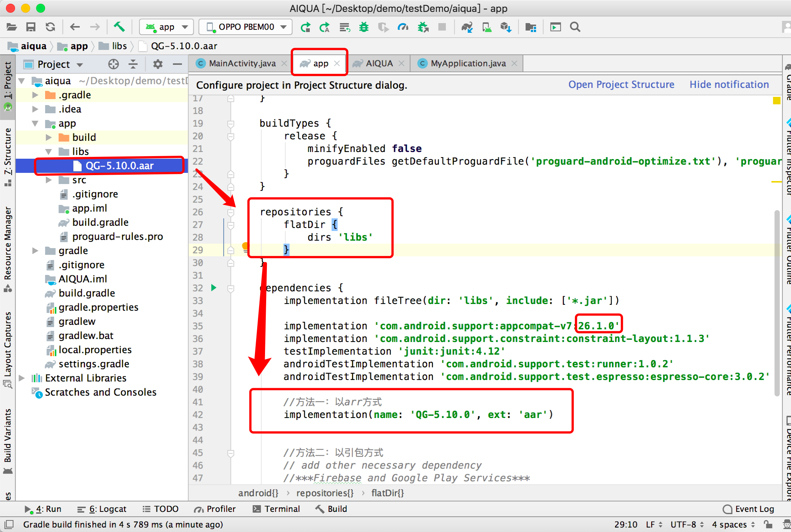Image resolution: width=791 pixels, height=532 pixels.
Task: Collapse the libs folder in tree
Action: pyautogui.click(x=49, y=152)
